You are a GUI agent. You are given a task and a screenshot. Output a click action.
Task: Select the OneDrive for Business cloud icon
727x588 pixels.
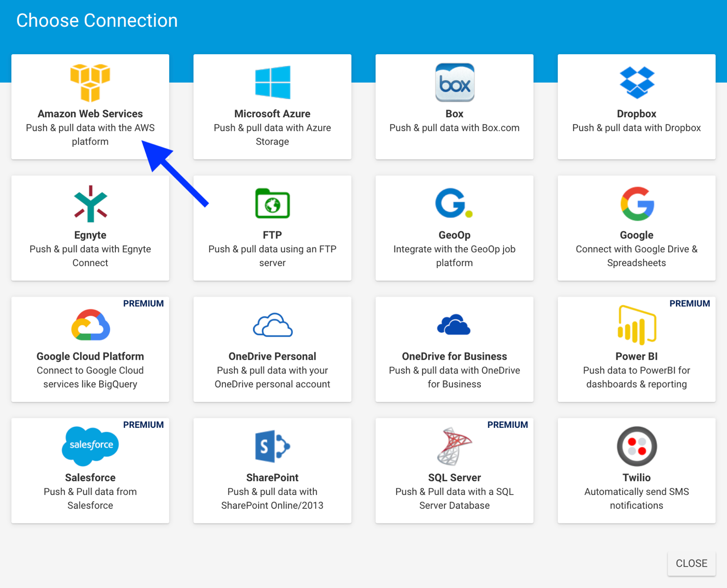(454, 324)
